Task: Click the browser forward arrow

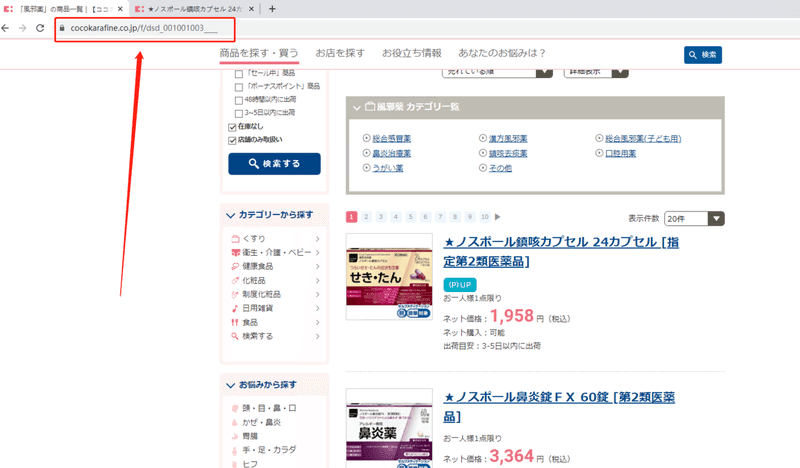Action: pos(22,28)
